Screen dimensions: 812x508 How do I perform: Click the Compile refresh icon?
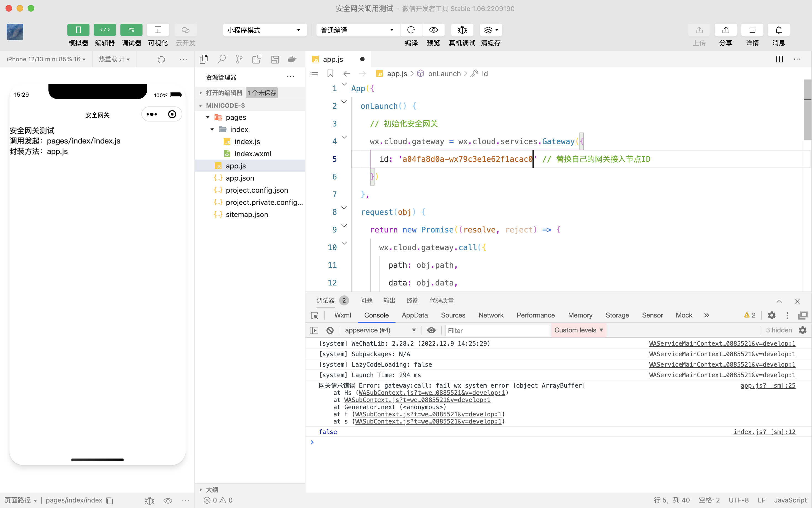(x=411, y=30)
